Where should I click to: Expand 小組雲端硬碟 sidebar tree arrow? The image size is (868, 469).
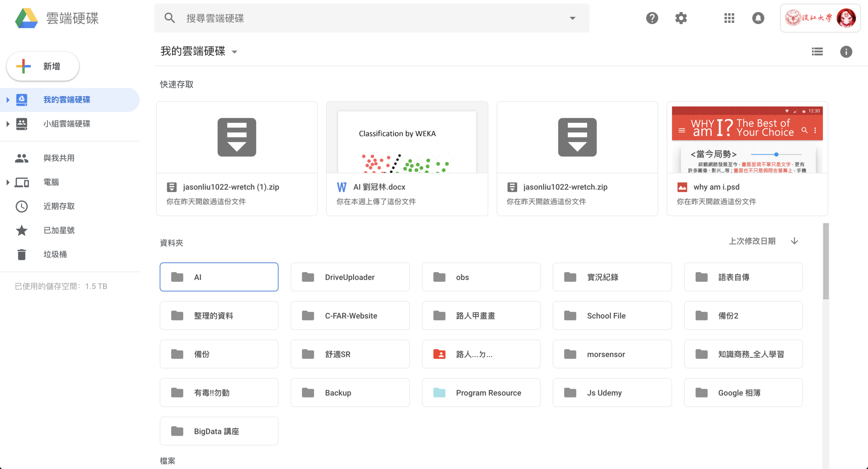tap(8, 124)
